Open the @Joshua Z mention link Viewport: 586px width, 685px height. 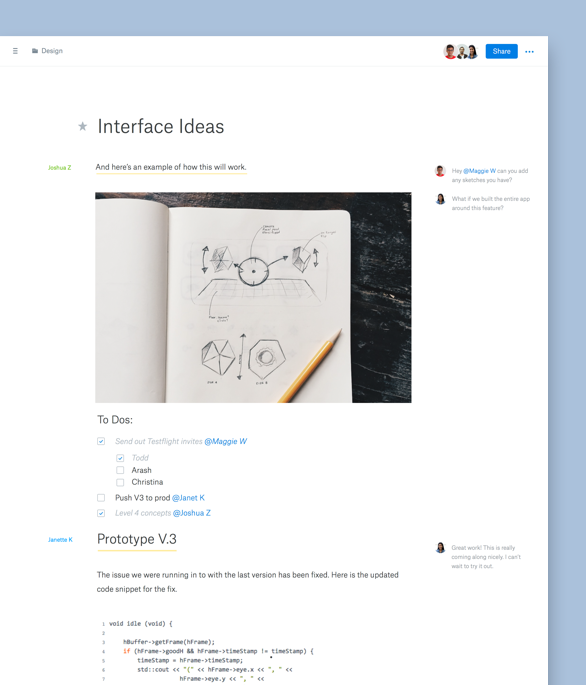(x=192, y=513)
